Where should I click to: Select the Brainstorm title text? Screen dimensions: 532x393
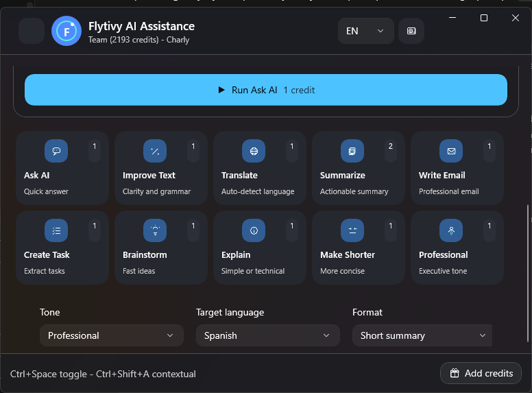coord(145,255)
